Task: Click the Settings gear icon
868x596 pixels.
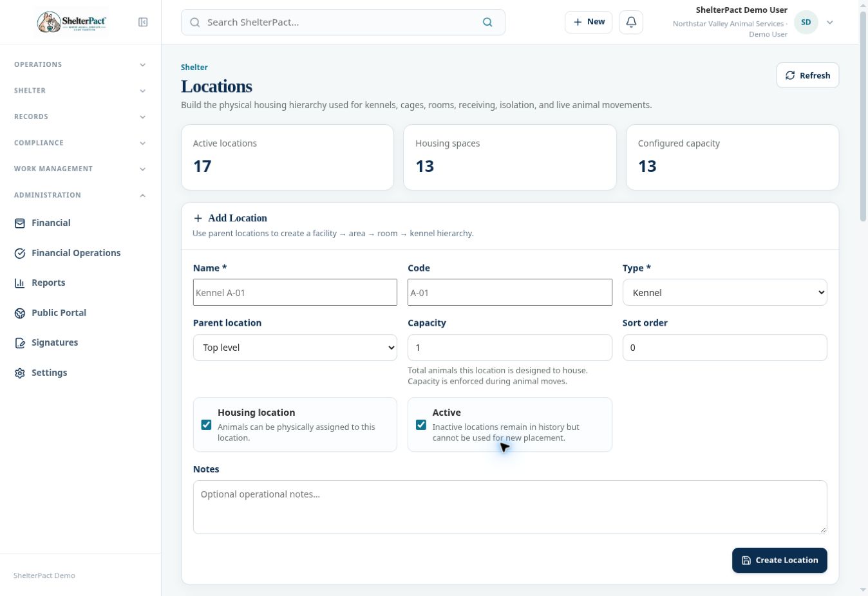Action: click(x=20, y=373)
